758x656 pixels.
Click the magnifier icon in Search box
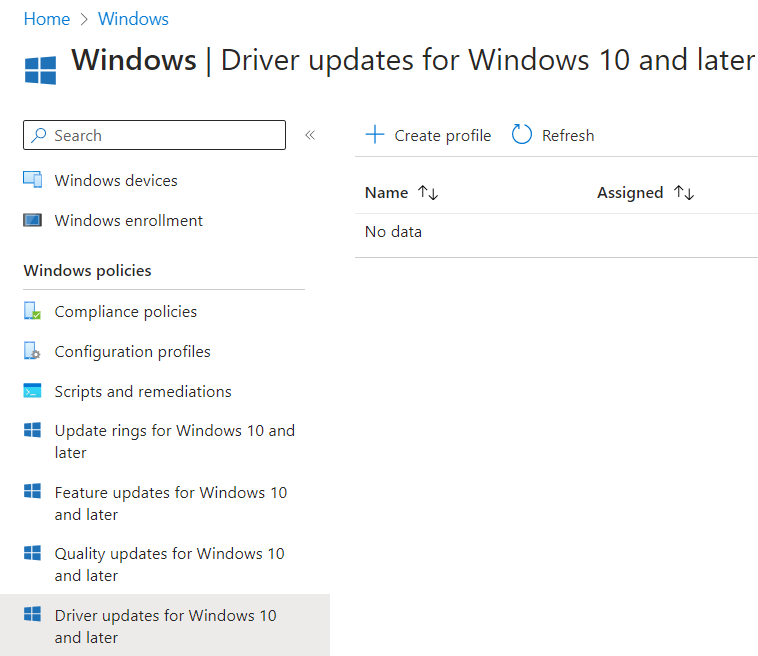[39, 135]
